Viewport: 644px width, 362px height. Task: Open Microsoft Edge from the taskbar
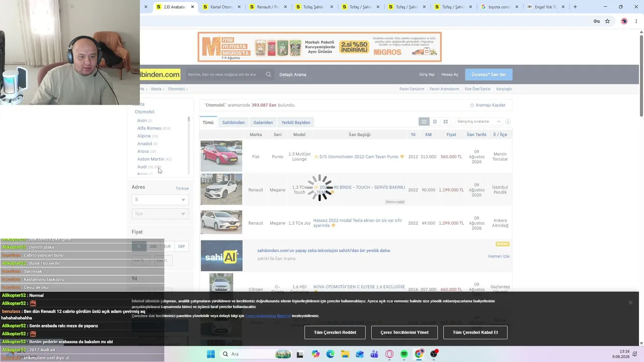click(x=330, y=354)
